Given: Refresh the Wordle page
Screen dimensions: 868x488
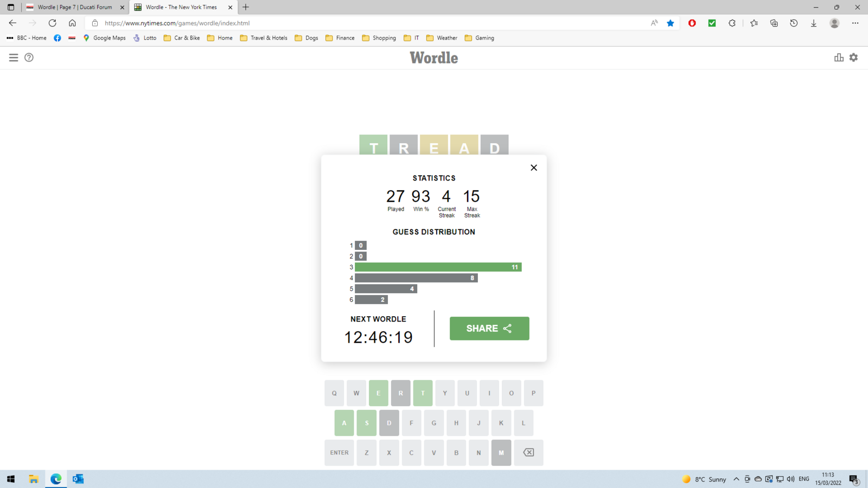Looking at the screenshot, I should [52, 23].
